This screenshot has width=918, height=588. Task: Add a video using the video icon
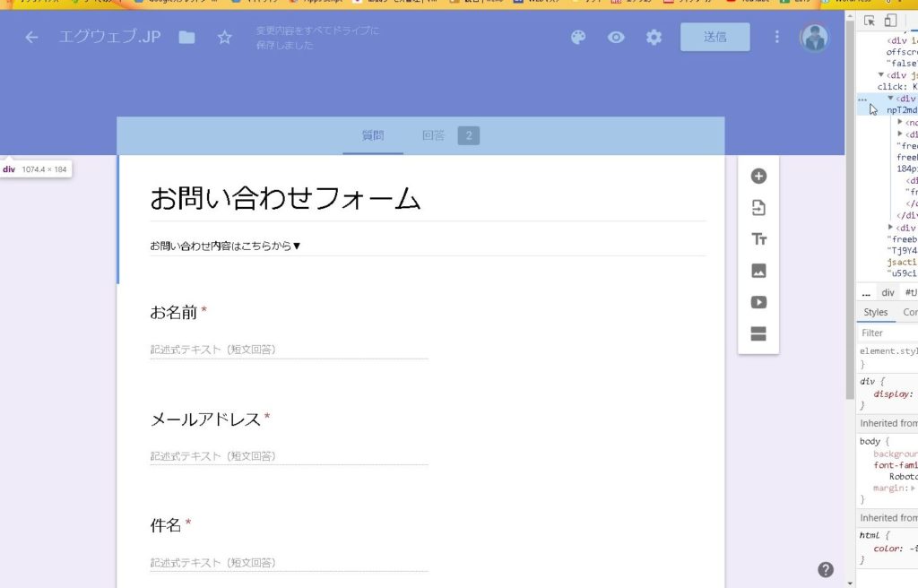(x=758, y=303)
